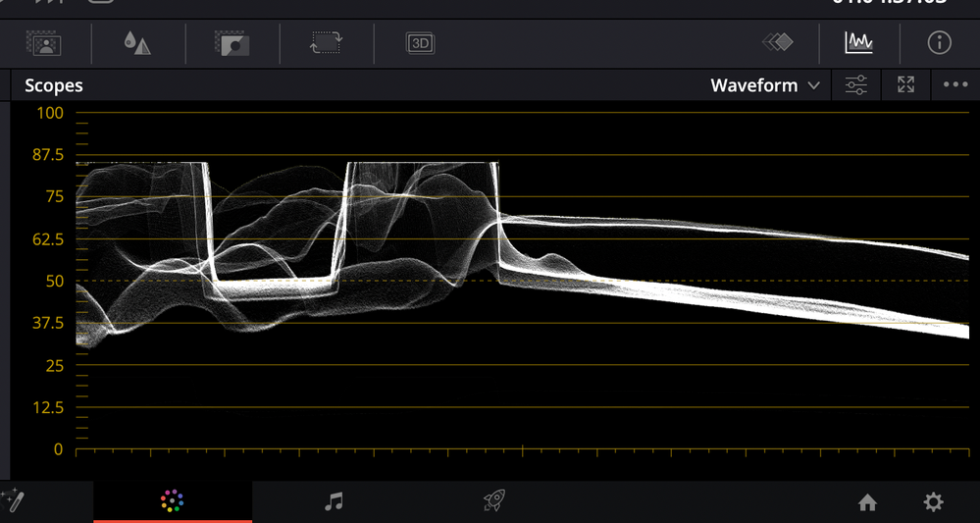Viewport: 980px width, 523px height.
Task: Open the Information panel
Action: tap(939, 42)
